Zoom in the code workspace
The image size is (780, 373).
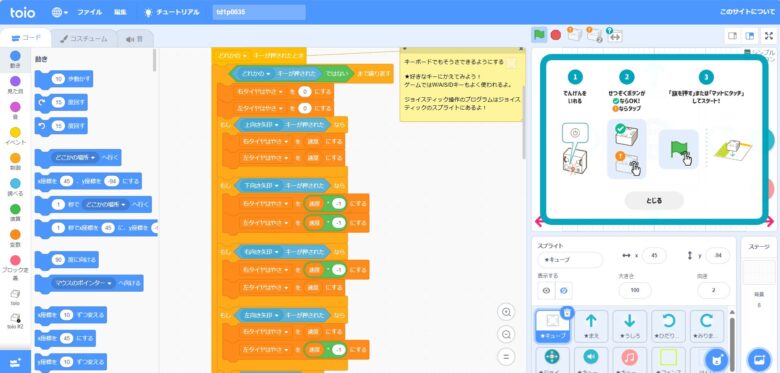pyautogui.click(x=506, y=312)
